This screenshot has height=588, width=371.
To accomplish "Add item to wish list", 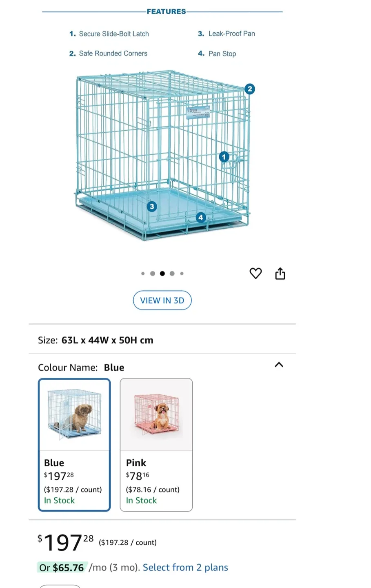I will coord(255,273).
